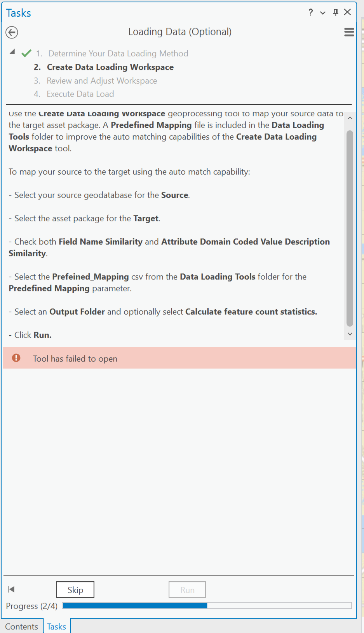Viewport: 364px width, 633px height.
Task: Open the task pane hamburger menu
Action: pyautogui.click(x=349, y=32)
